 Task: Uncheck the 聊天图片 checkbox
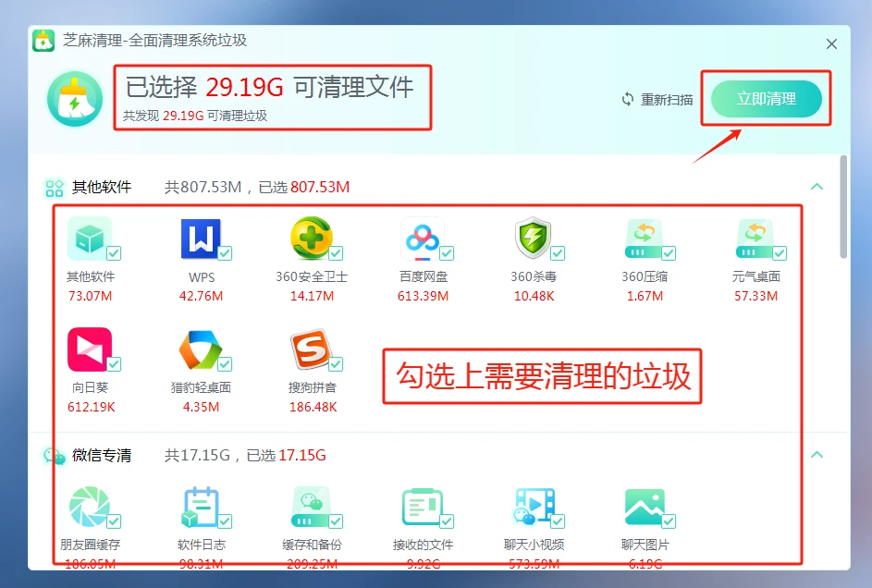click(x=669, y=521)
